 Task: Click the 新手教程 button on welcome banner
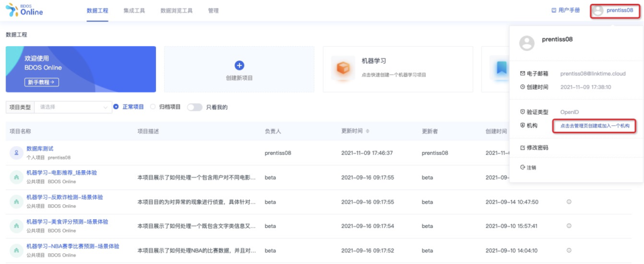(42, 83)
